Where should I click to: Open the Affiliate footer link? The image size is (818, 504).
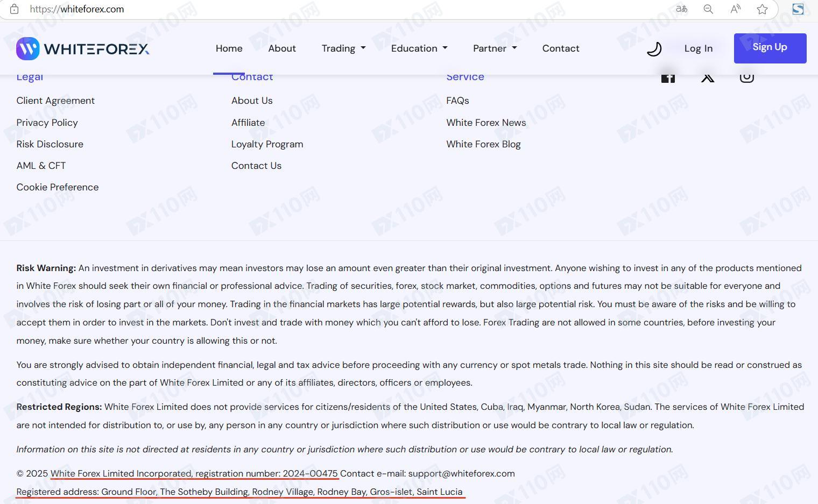248,123
